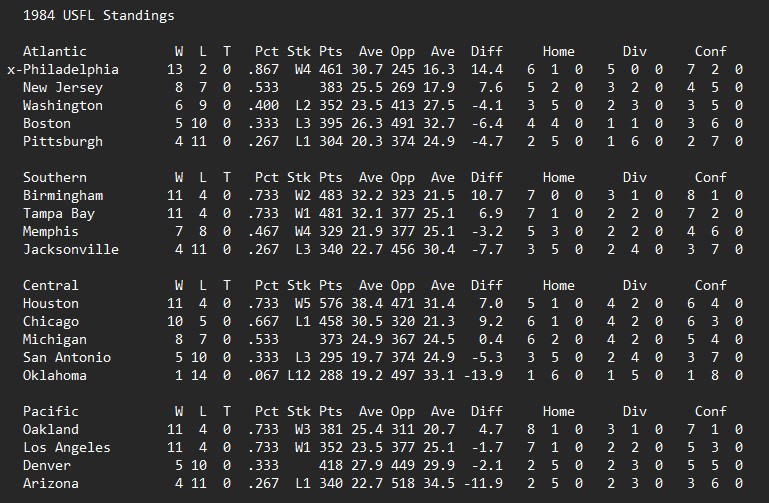Click the Atlantic division heading
This screenshot has width=769, height=503.
[x=54, y=51]
